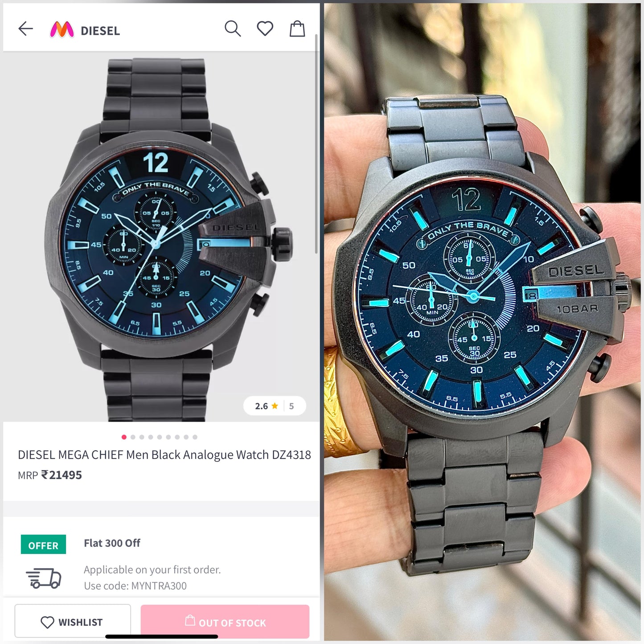Screen dimensions: 644x644
Task: Tap the Diesel watch product image
Action: click(161, 237)
